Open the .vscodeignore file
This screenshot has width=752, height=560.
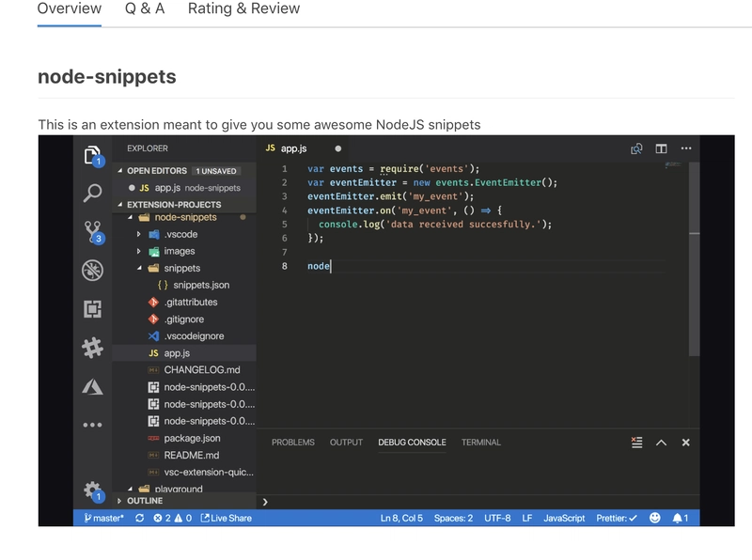click(194, 336)
